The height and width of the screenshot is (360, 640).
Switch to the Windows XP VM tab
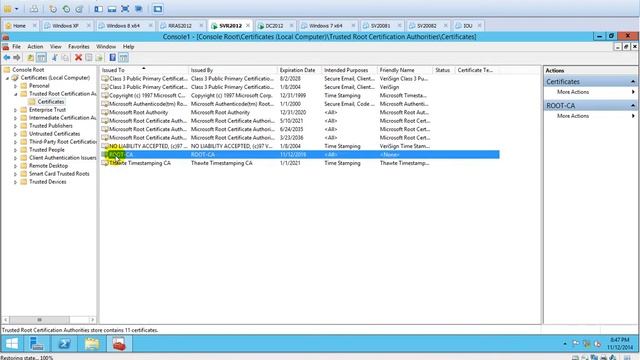click(65, 26)
